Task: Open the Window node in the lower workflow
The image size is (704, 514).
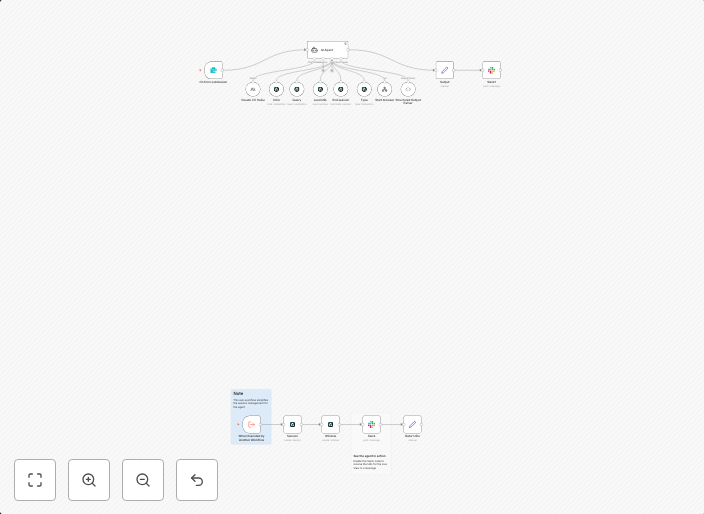Action: click(330, 424)
